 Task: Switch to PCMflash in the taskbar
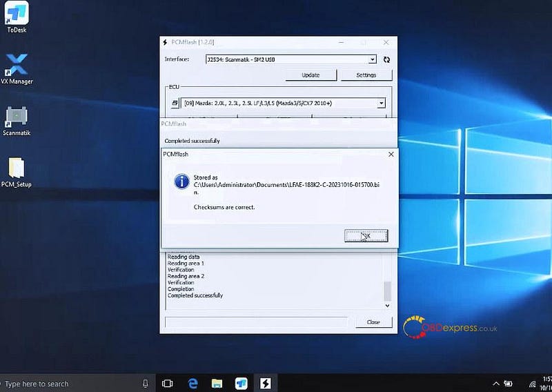point(266,384)
